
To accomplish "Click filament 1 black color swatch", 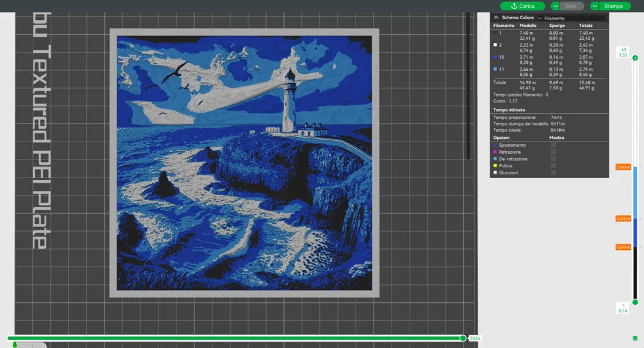I will (x=495, y=33).
